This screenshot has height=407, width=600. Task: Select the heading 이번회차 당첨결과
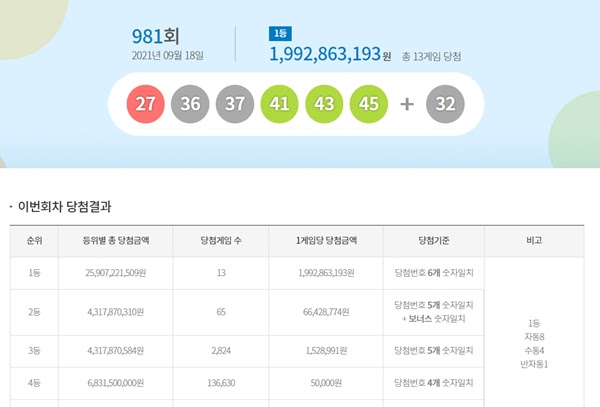pyautogui.click(x=64, y=207)
